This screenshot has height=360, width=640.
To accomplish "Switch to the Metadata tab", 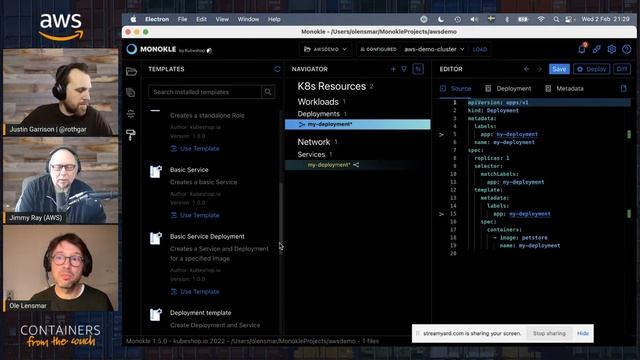I will click(564, 89).
